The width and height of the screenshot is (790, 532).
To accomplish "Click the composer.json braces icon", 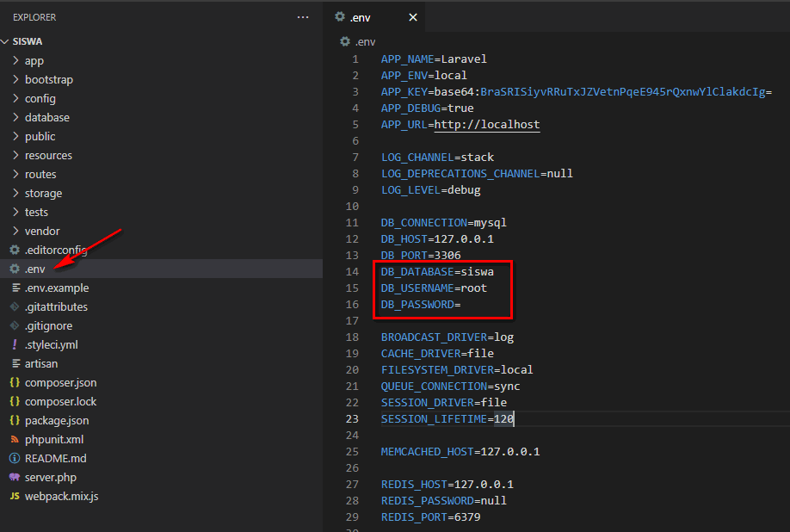I will click(x=15, y=383).
